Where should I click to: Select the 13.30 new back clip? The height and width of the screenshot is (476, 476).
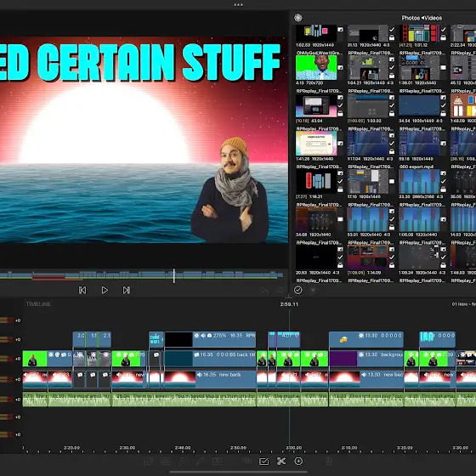(x=366, y=379)
